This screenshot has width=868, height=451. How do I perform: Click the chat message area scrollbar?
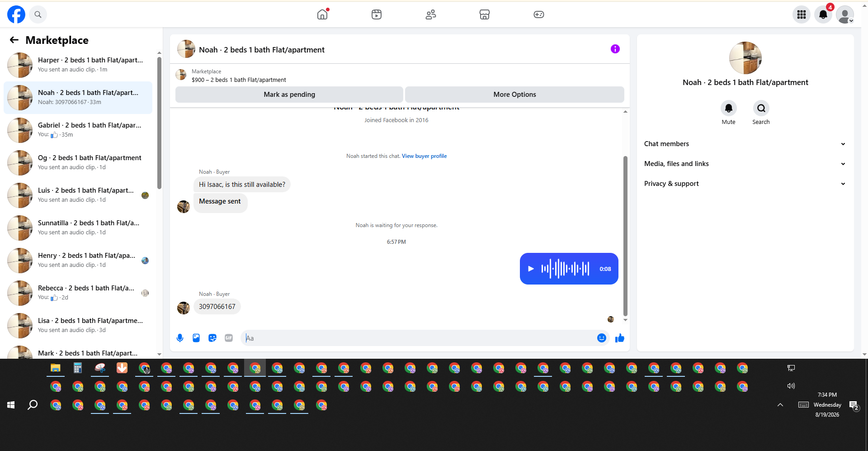click(625, 236)
